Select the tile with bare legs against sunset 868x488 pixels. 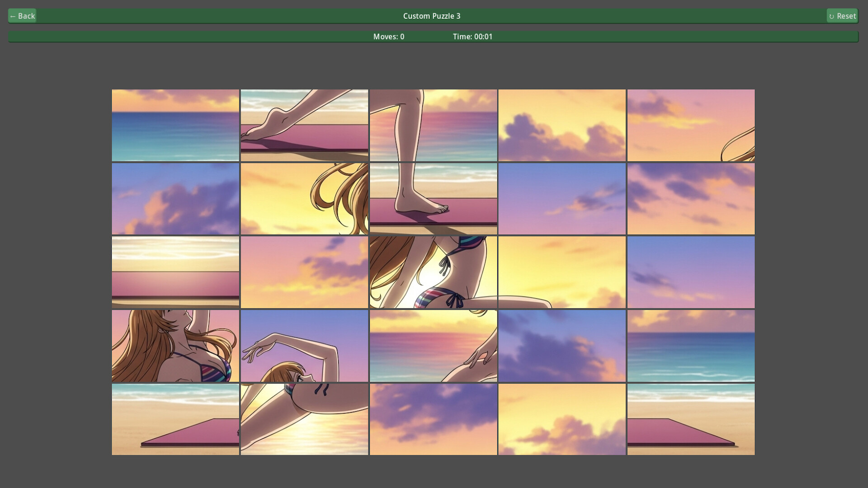click(x=433, y=125)
